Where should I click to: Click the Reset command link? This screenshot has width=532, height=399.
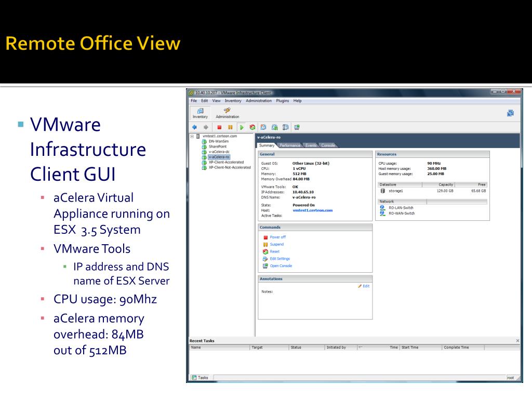pyautogui.click(x=274, y=251)
